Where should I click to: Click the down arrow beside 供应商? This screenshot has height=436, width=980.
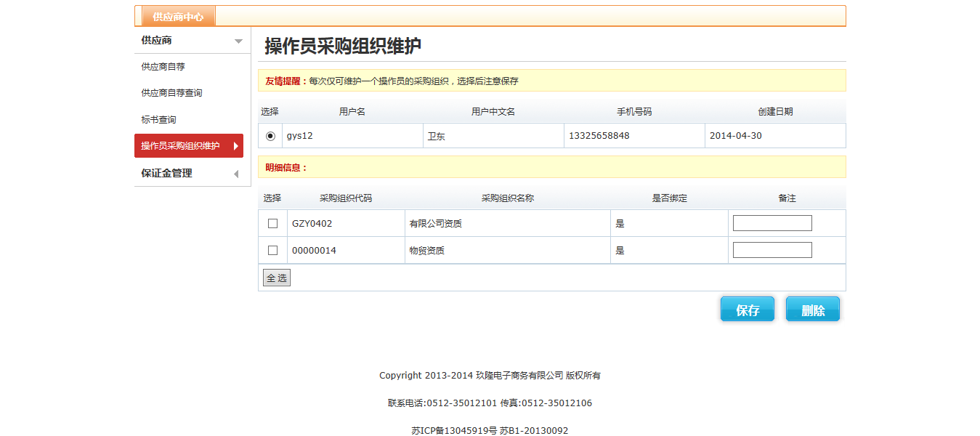tap(238, 41)
